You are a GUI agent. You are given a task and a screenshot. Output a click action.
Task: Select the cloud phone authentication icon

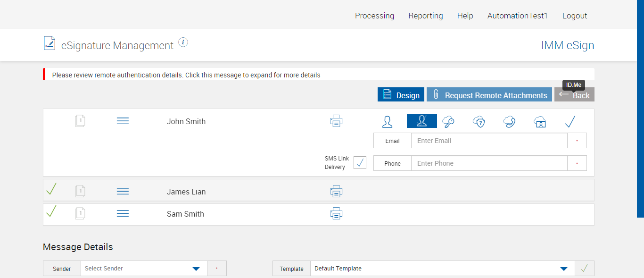pos(509,122)
